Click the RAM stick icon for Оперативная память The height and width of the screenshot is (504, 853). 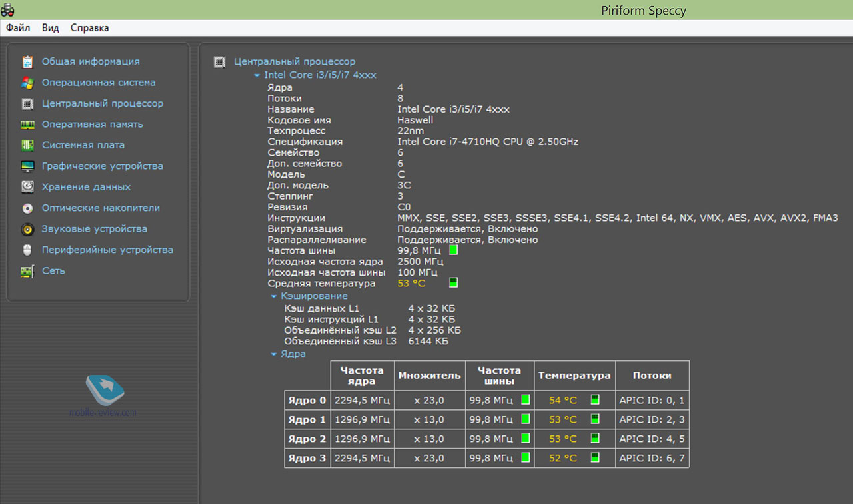coord(27,125)
